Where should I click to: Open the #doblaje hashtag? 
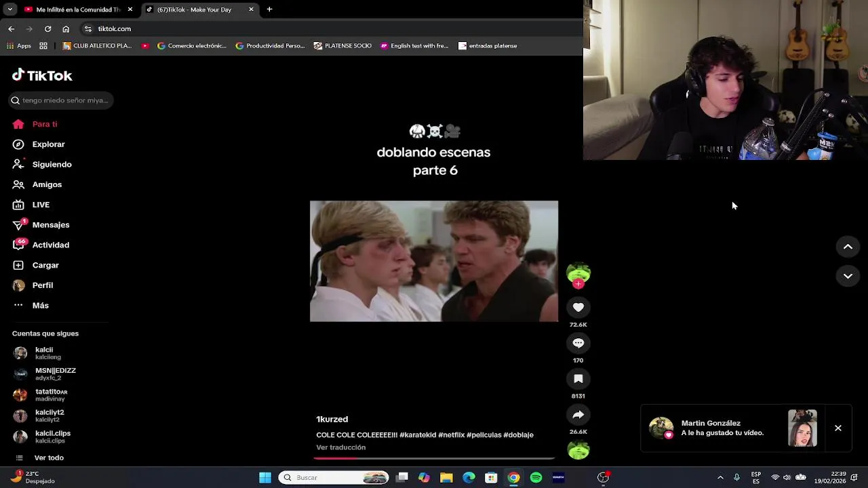518,435
